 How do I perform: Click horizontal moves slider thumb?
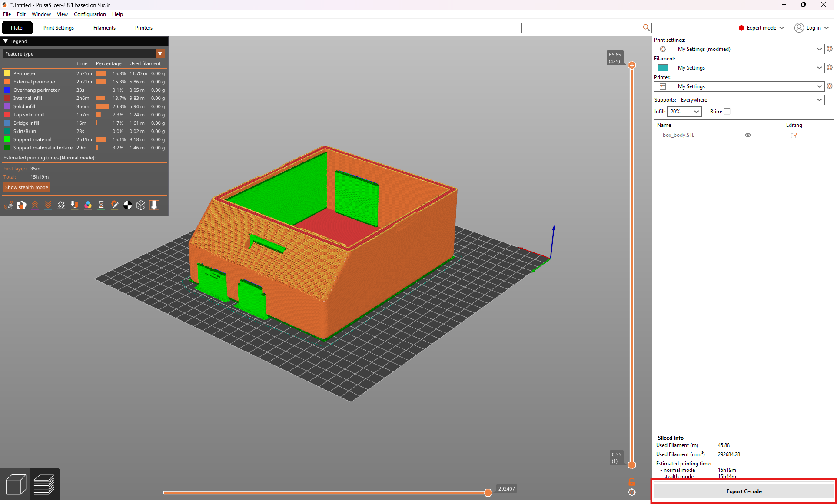(488, 492)
